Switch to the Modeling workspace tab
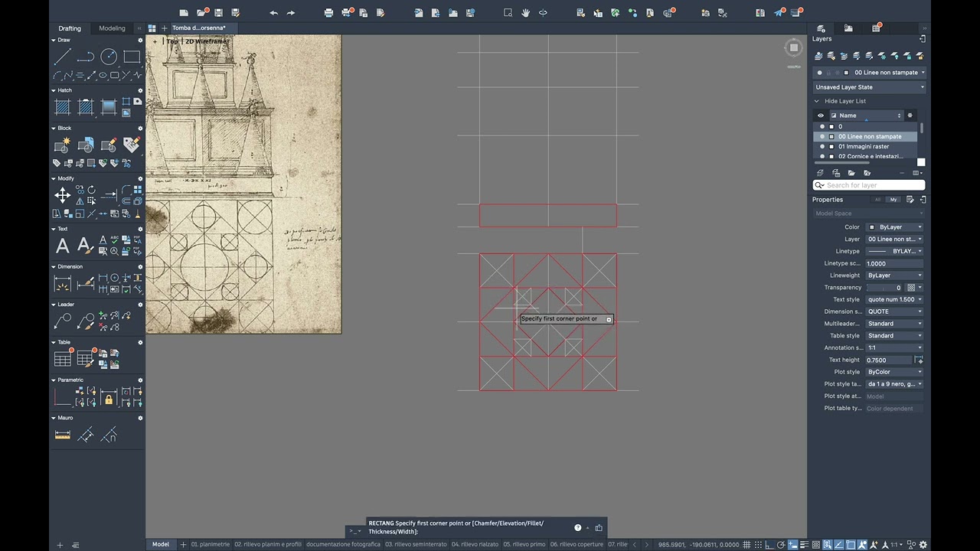 112,28
